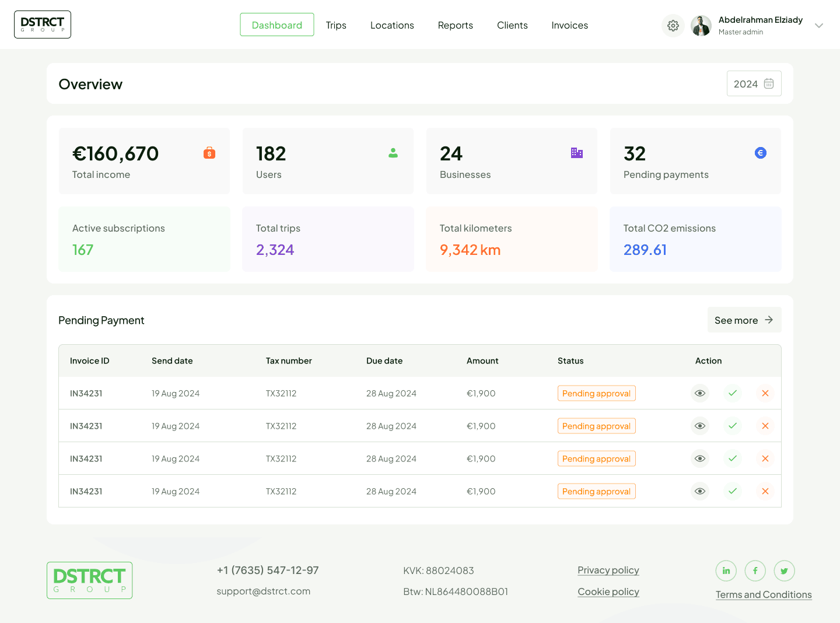Approve fourth row invoice with green checkmark
Image resolution: width=840 pixels, height=623 pixels.
tap(733, 491)
